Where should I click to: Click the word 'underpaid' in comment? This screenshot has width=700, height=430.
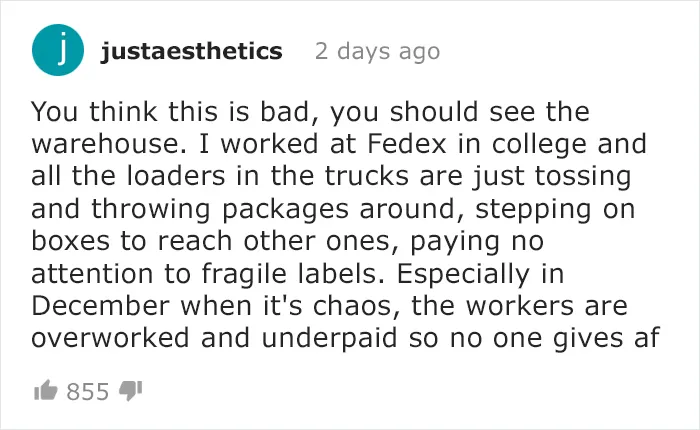click(x=329, y=338)
